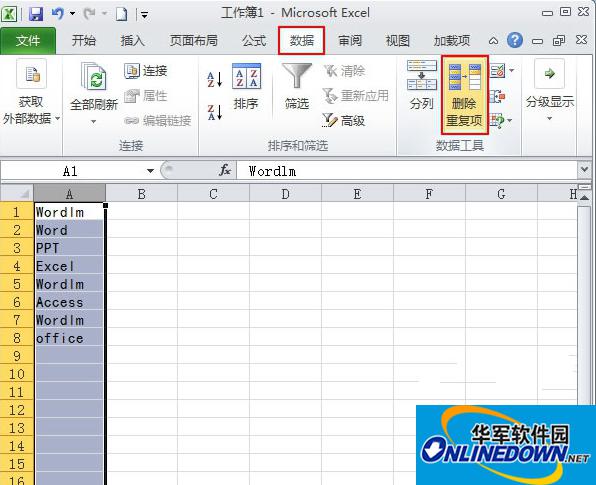This screenshot has width=596, height=485.
Task: Click cell containing Excel
Action: pos(69,266)
